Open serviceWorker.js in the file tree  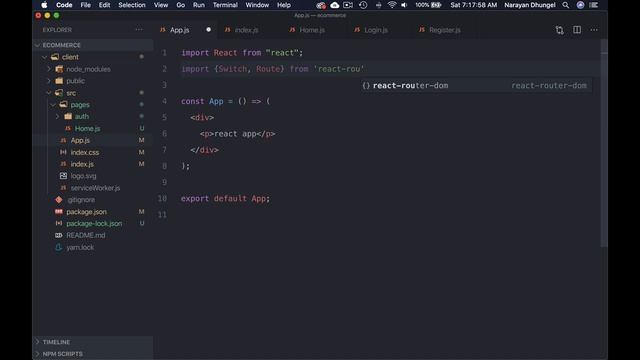pos(95,188)
